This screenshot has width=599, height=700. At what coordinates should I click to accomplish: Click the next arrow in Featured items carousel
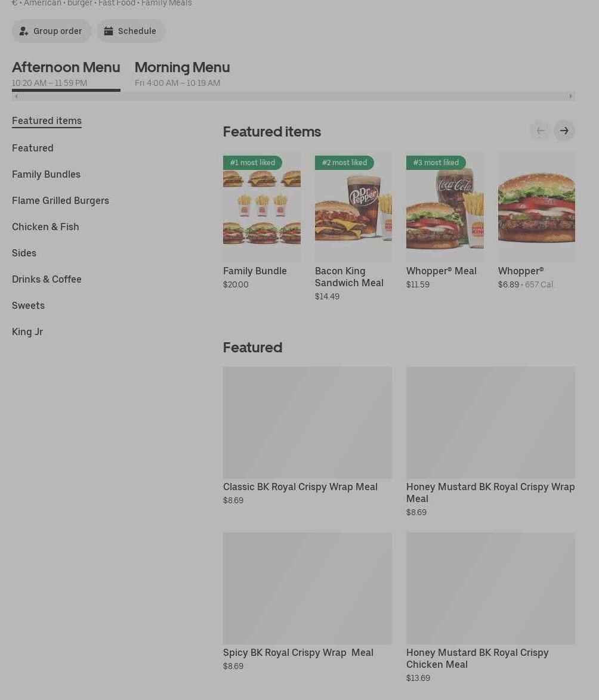pos(564,131)
